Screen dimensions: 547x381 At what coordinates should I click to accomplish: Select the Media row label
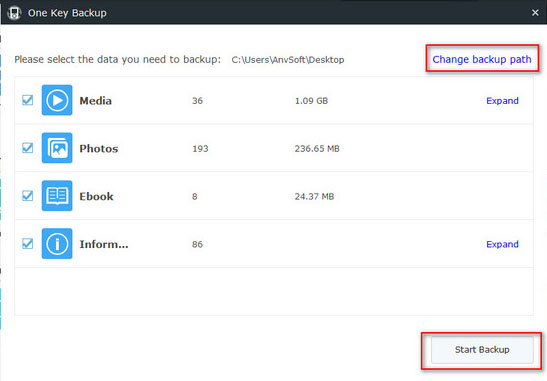click(x=96, y=101)
